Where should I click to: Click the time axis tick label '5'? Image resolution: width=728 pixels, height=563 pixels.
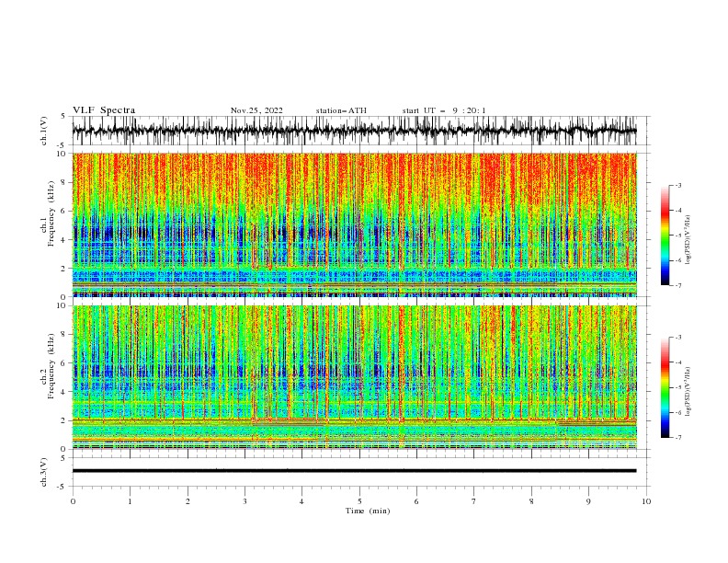point(359,501)
